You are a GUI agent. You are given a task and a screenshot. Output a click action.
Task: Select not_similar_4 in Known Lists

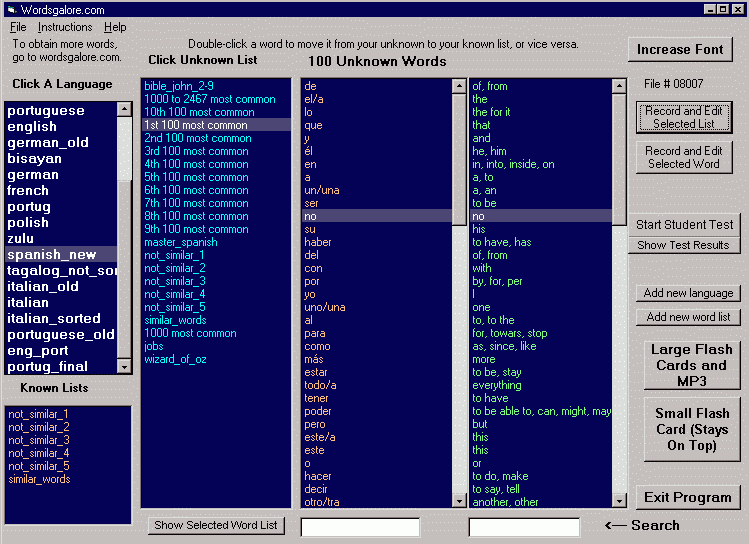coord(68,453)
